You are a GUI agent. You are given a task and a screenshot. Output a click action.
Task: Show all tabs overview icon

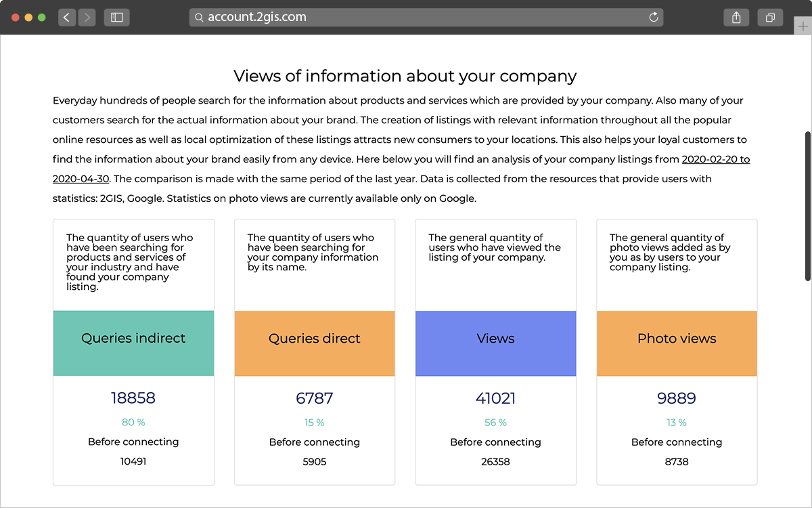coord(770,18)
